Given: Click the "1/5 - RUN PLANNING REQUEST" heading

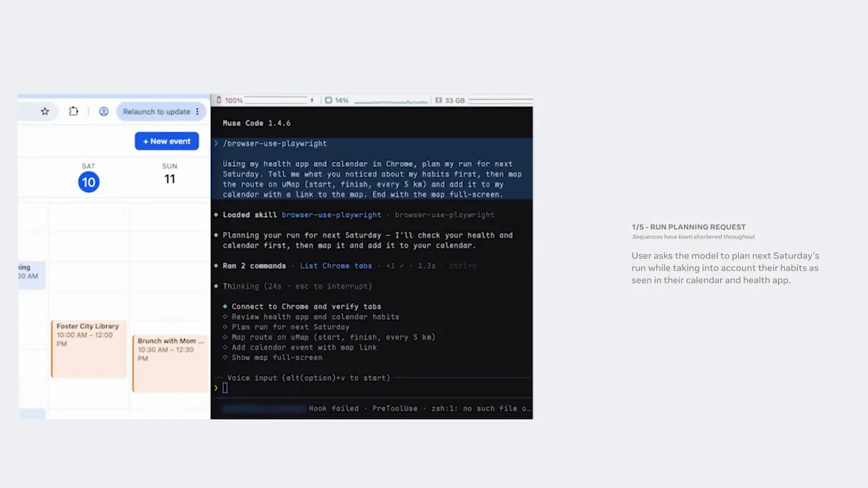Looking at the screenshot, I should click(x=689, y=227).
